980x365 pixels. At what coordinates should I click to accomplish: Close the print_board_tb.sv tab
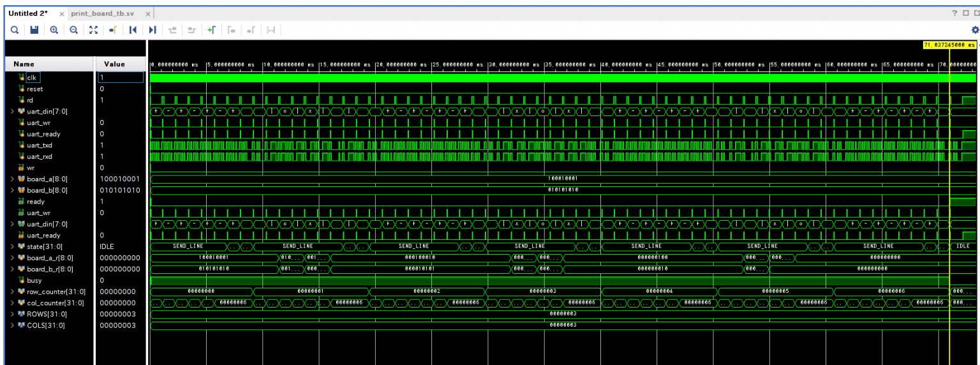pyautogui.click(x=147, y=13)
